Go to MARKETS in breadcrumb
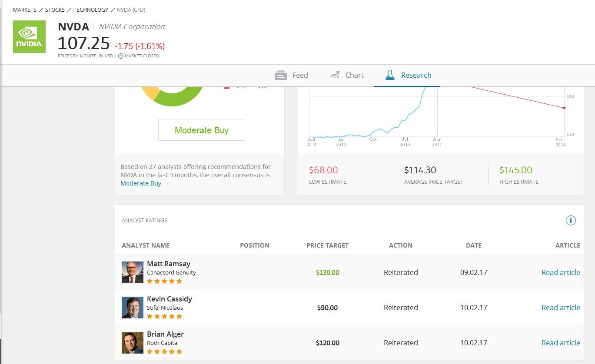 tap(25, 10)
